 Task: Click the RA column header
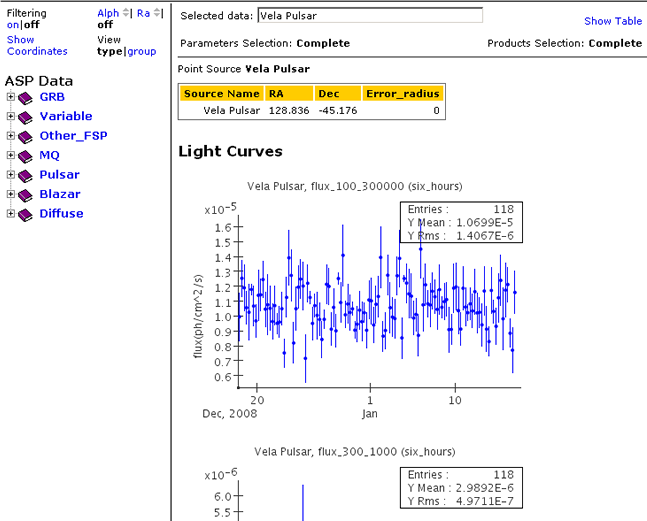pos(289,94)
